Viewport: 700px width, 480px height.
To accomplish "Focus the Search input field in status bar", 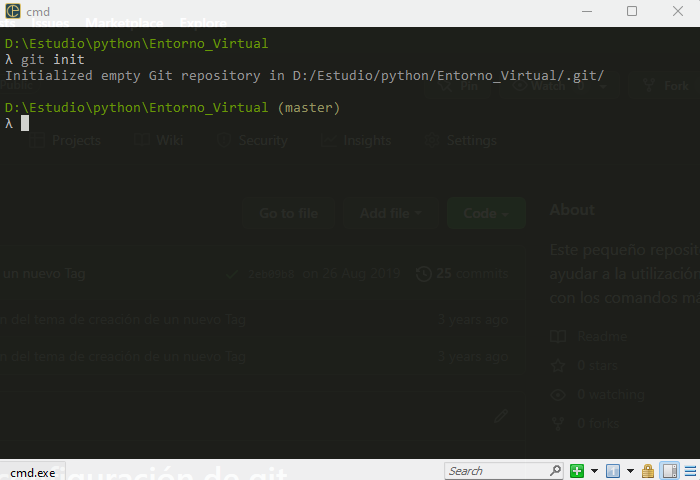I will coord(498,471).
